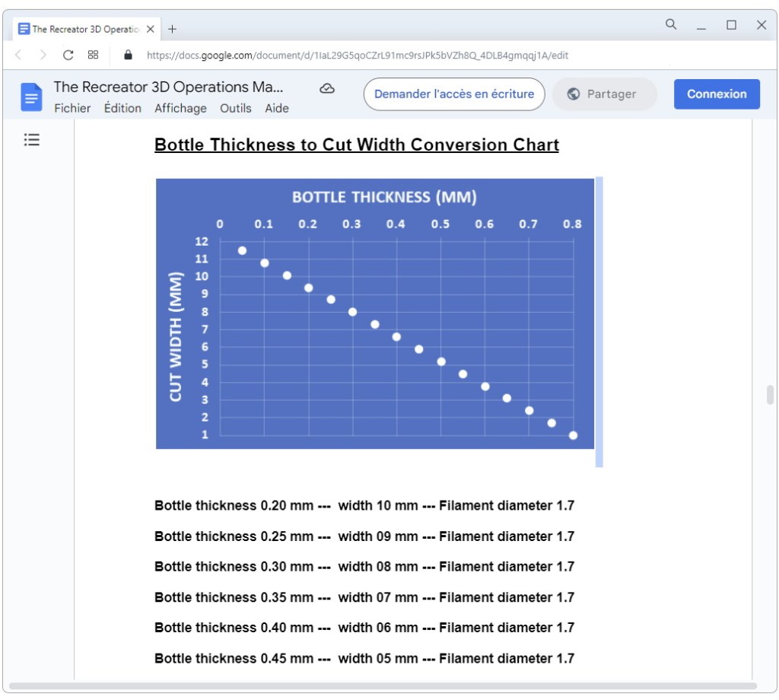Open the Outils menu
779x700 pixels.
tap(235, 108)
